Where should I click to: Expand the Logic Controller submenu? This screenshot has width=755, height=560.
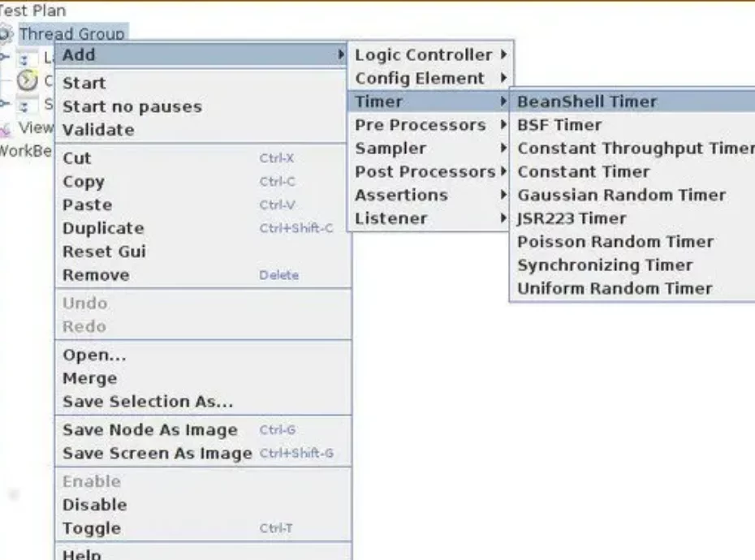(414, 55)
